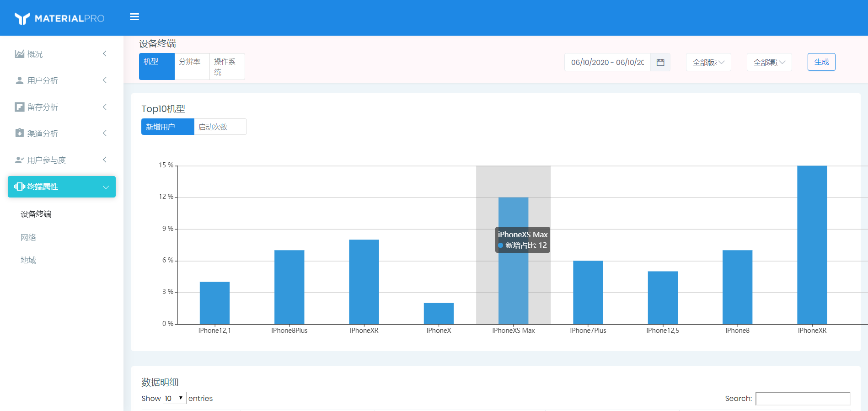The image size is (868, 411).
Task: Open 地域 submenu item
Action: point(28,260)
